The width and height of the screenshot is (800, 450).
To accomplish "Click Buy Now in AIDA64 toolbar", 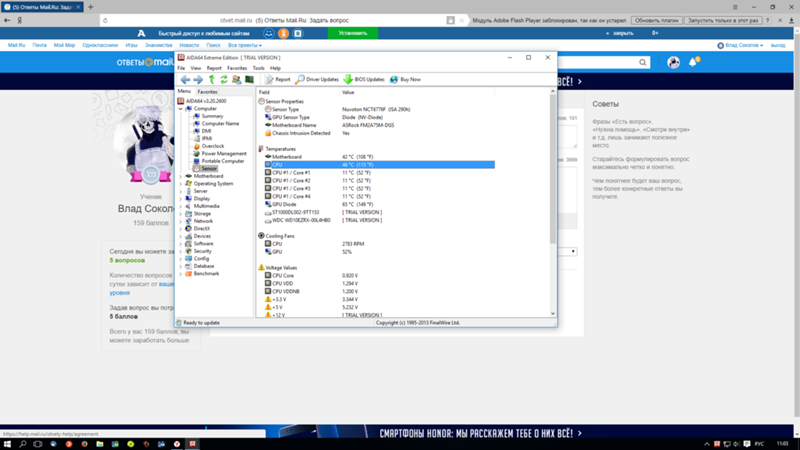I will tap(406, 80).
